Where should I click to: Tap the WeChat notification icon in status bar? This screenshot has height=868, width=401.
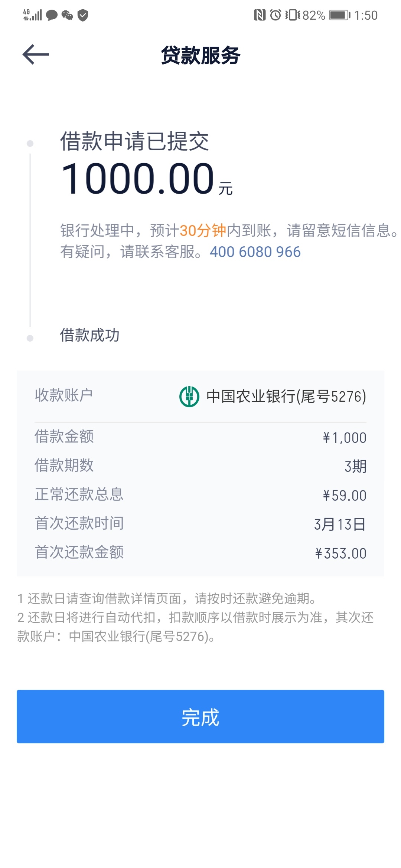(67, 15)
